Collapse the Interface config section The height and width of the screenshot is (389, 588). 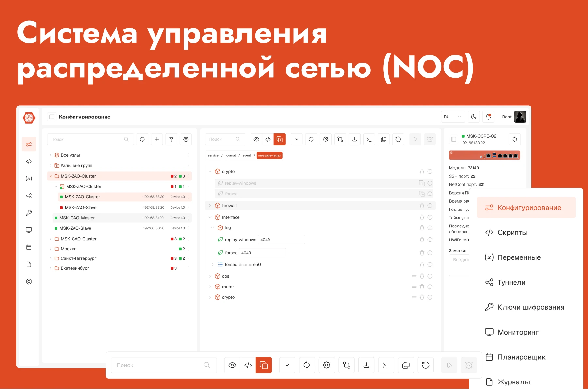(x=210, y=217)
